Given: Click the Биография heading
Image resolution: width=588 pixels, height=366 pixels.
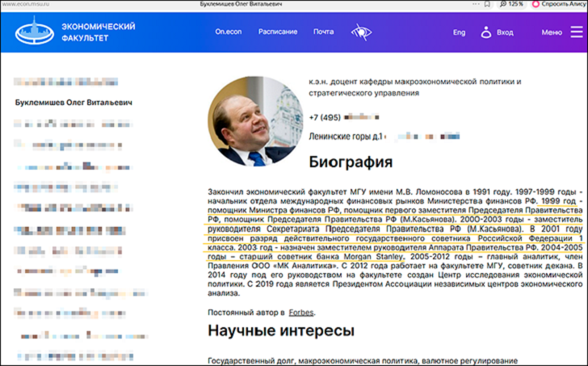Looking at the screenshot, I should [351, 162].
